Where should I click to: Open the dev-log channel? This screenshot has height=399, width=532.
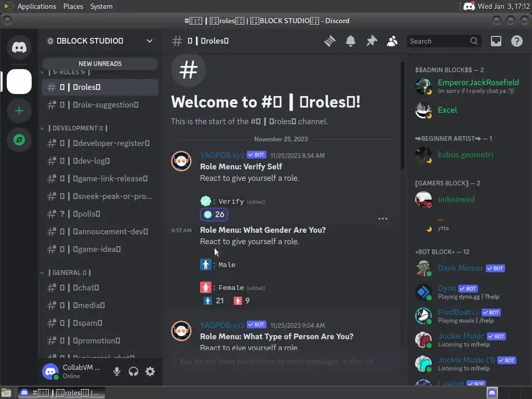100,161
